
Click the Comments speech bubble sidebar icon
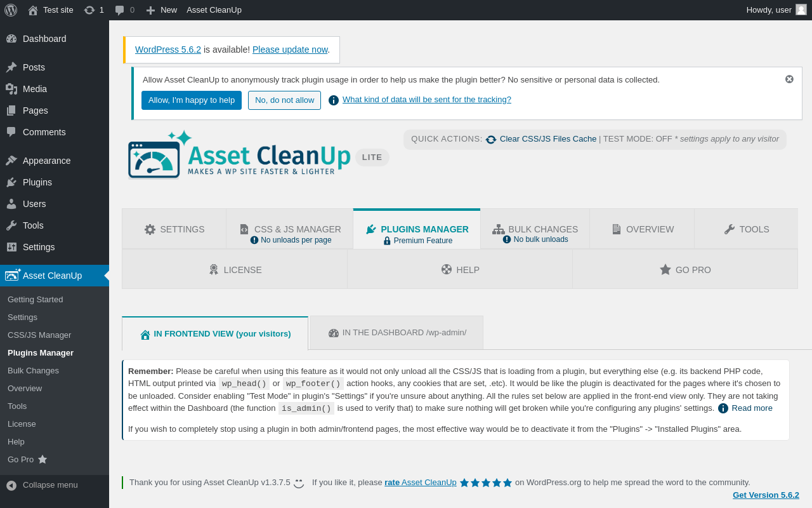[11, 132]
